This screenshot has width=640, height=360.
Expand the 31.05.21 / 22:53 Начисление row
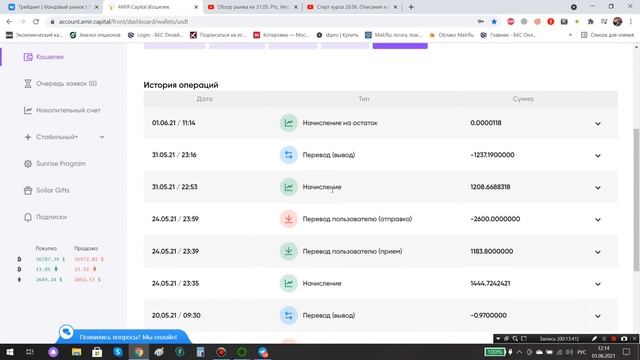tap(598, 187)
